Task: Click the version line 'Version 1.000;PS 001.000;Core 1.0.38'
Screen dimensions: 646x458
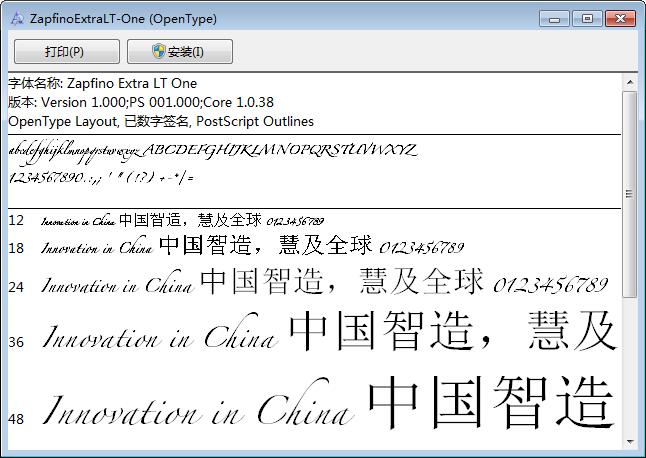Action: coord(141,102)
